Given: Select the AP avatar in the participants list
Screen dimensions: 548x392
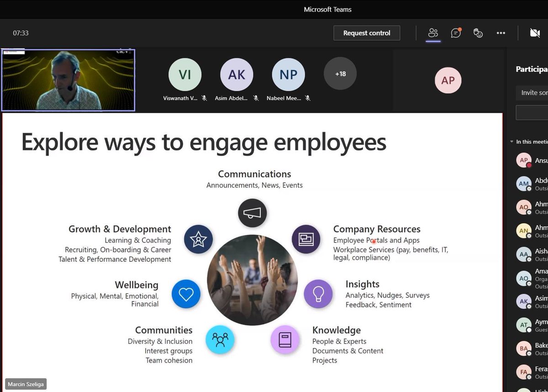Looking at the screenshot, I should 524,160.
